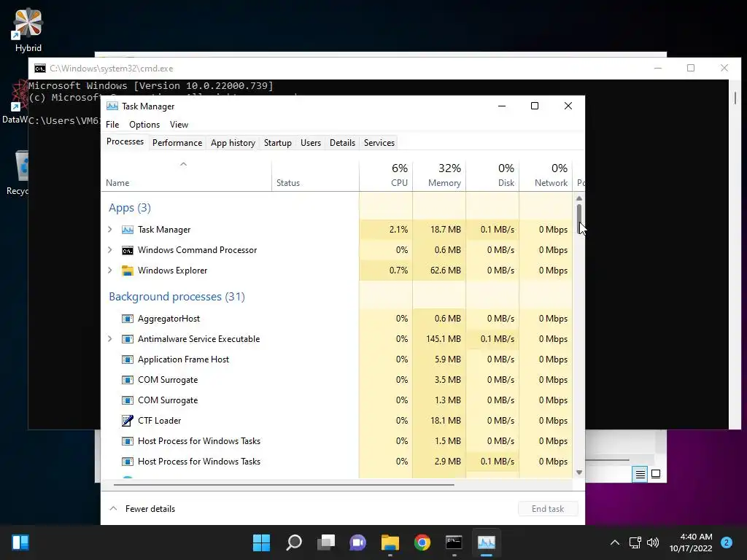Screen dimensions: 747x560
Task: Click the sort arrow above the Name column
Action: point(183,164)
